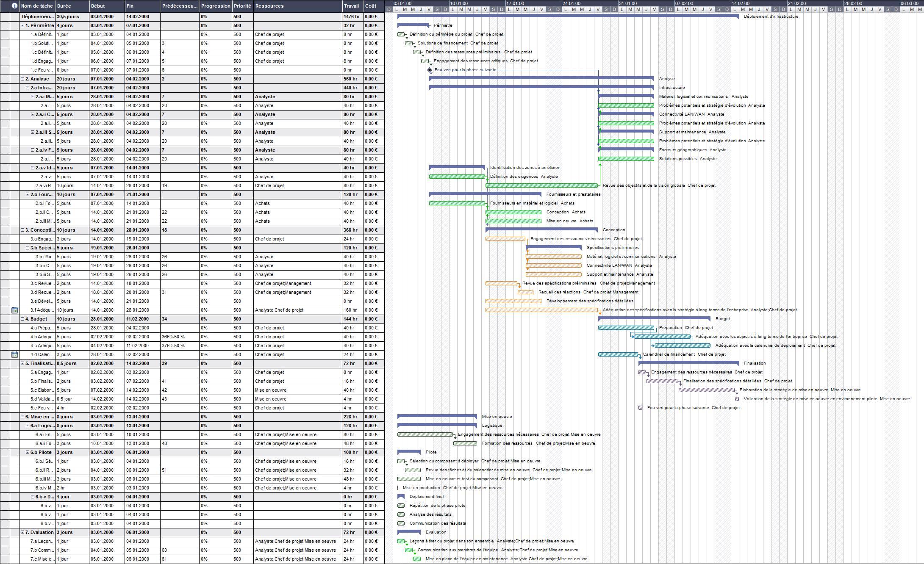The height and width of the screenshot is (564, 924).
Task: Collapse the '3.b Spéci...' subgroup
Action: 28,248
